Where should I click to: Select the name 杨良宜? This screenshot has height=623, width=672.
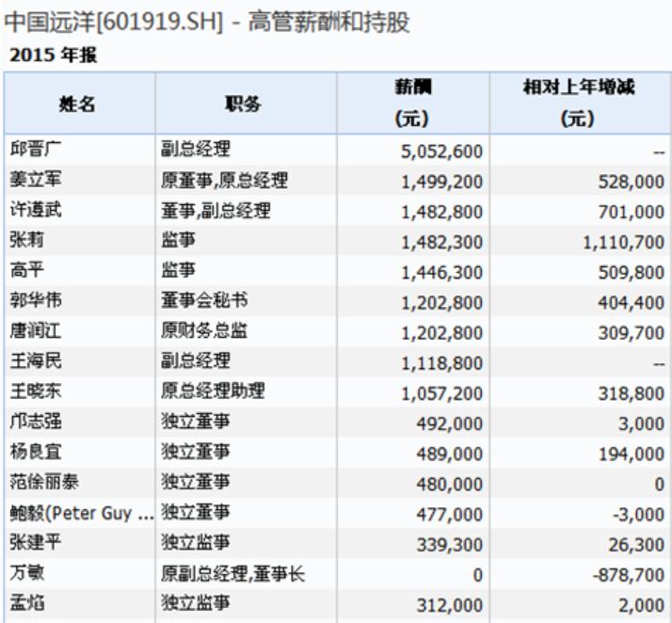[36, 451]
